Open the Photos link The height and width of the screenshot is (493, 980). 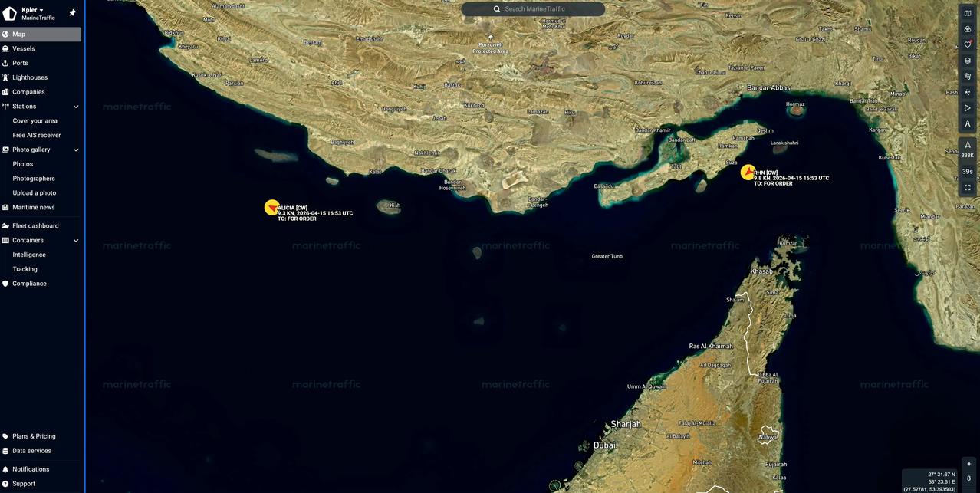coord(23,164)
